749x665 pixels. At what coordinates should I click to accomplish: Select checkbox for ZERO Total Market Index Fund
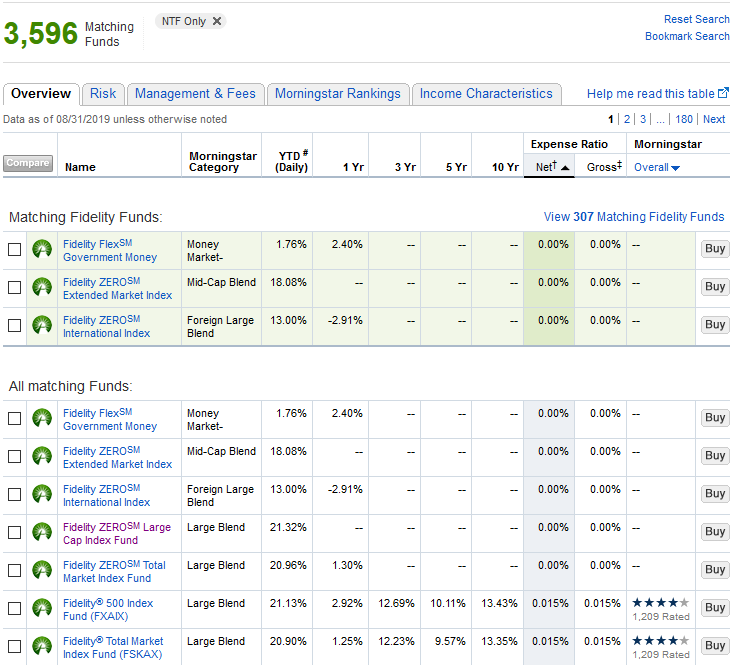coord(15,570)
